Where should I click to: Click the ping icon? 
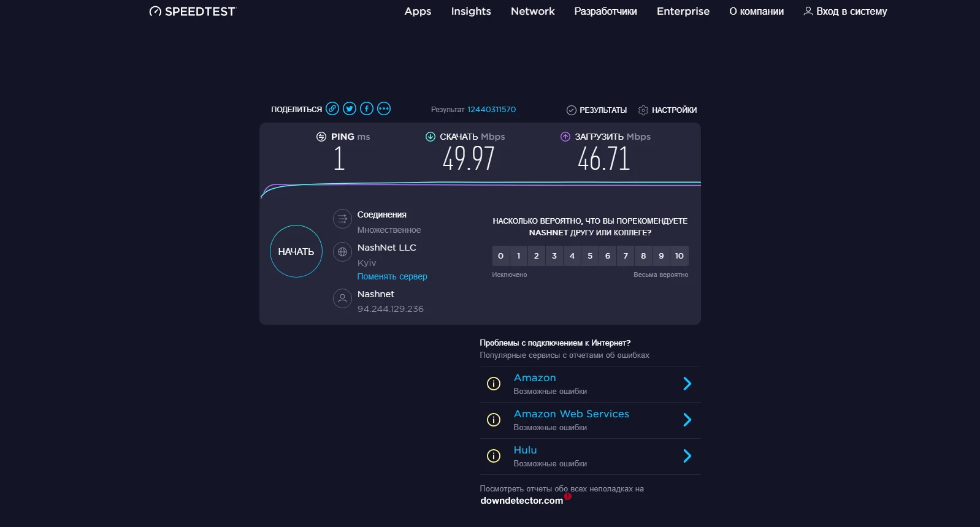321,137
